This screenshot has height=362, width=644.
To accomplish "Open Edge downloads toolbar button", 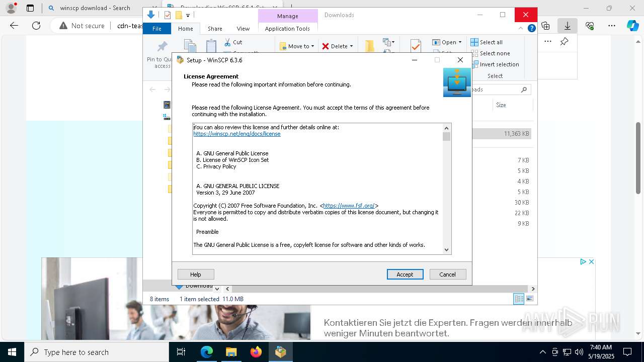I will point(567,26).
